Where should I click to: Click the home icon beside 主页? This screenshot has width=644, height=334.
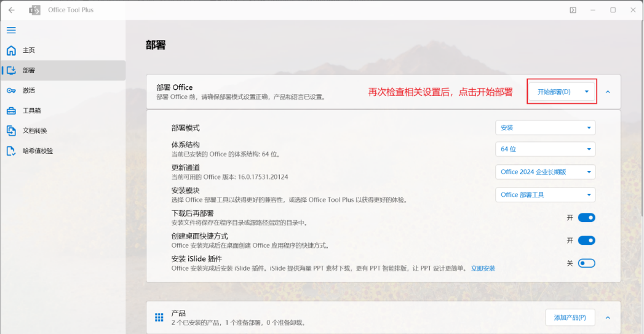11,50
